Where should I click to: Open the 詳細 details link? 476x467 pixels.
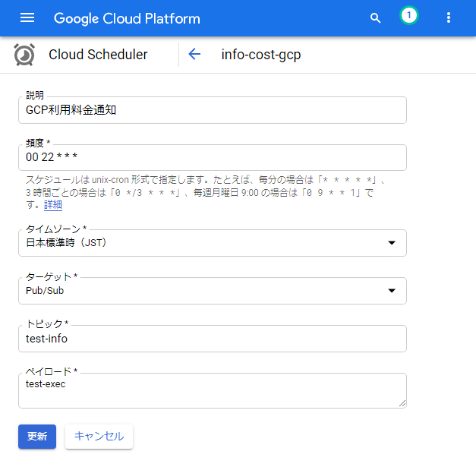53,205
